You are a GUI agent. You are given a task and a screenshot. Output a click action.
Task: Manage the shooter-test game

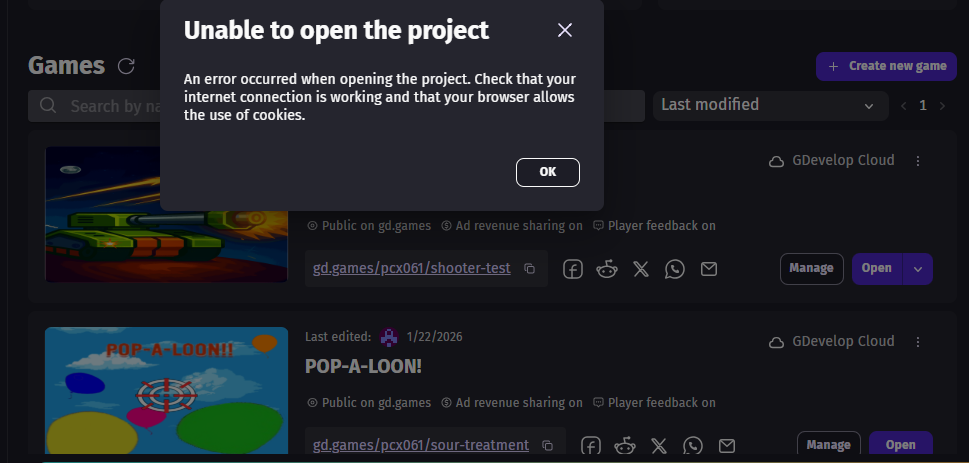coord(811,268)
